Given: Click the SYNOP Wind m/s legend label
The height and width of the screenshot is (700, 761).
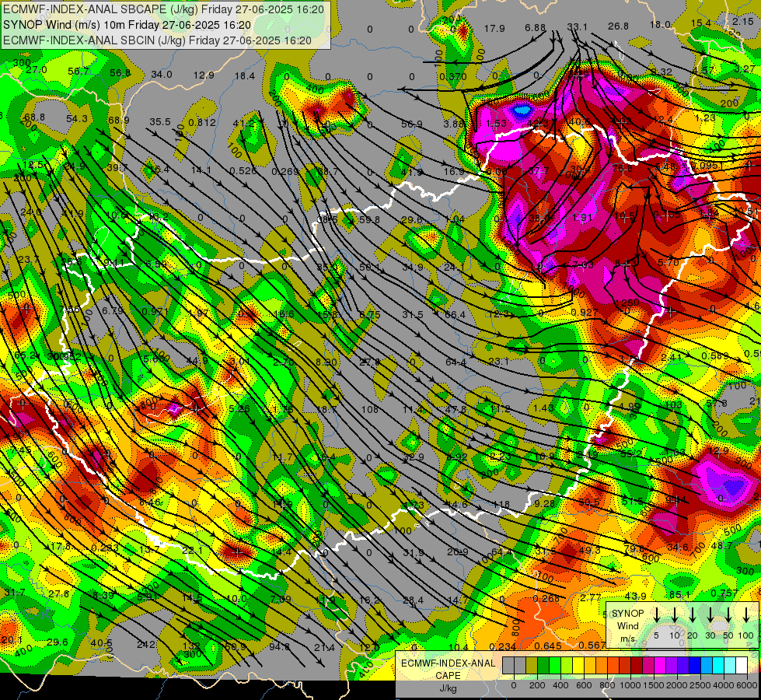Looking at the screenshot, I should click(x=628, y=626).
